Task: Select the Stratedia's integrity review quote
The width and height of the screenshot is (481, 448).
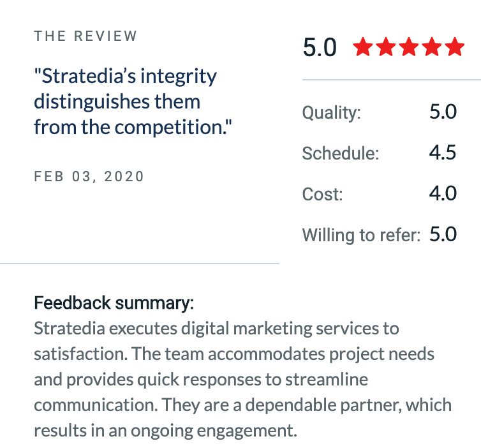Action: point(133,101)
